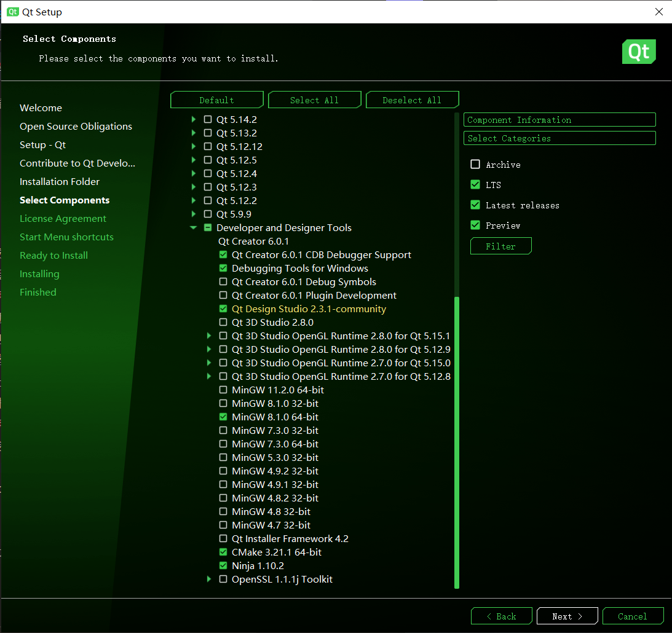Uncheck CMake 3.21.1 64-bit checkbox
Screen dimensions: 672x633
coord(223,552)
